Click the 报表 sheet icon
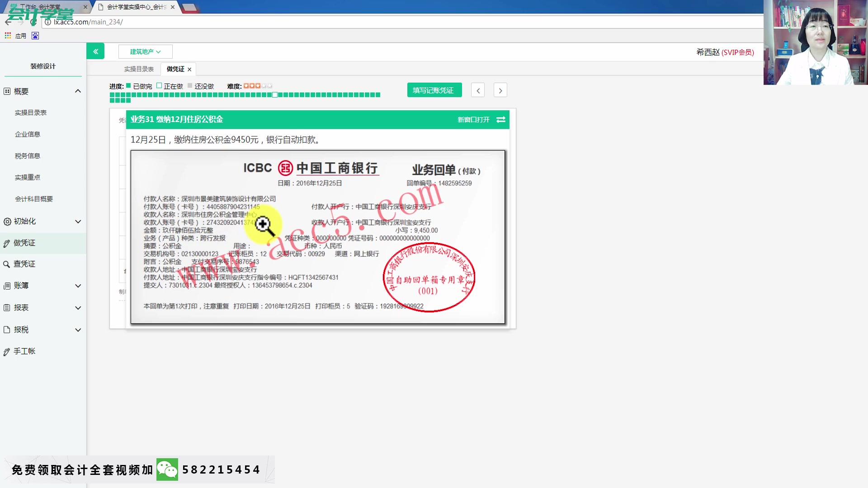 click(x=7, y=308)
